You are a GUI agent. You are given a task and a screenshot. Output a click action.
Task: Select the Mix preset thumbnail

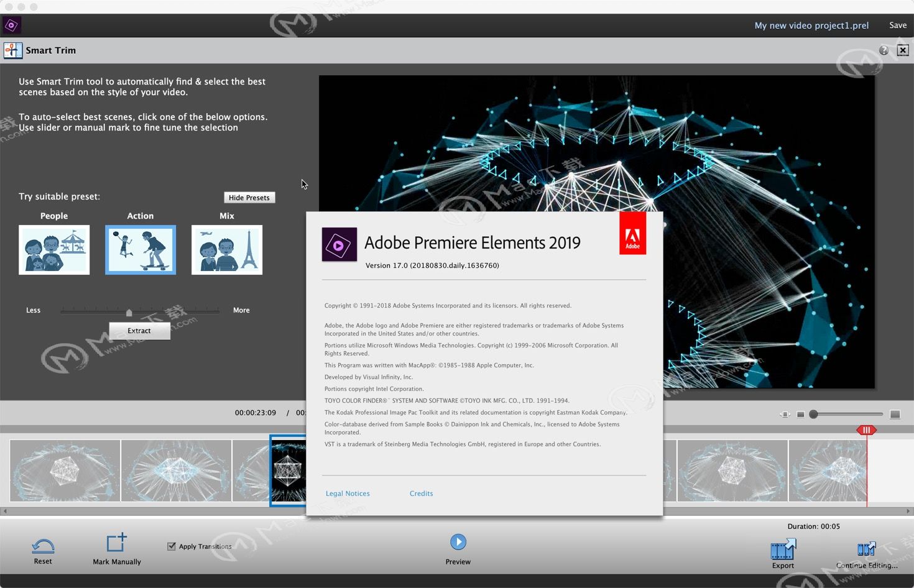pos(227,250)
